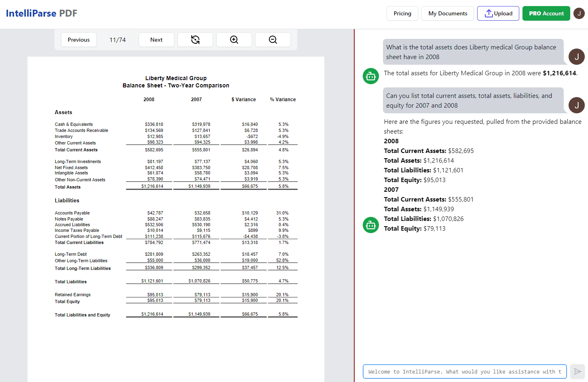Open the Pricing page
The width and height of the screenshot is (588, 382).
[402, 13]
